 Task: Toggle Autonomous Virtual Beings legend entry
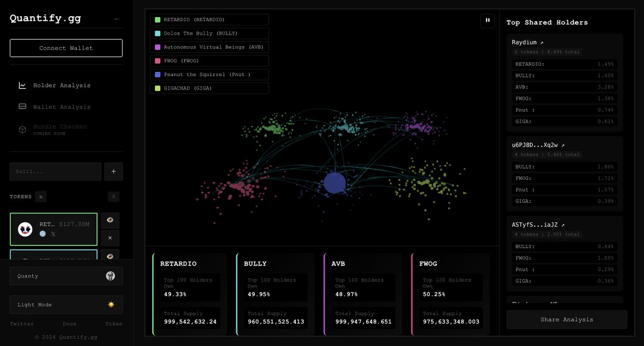(209, 47)
